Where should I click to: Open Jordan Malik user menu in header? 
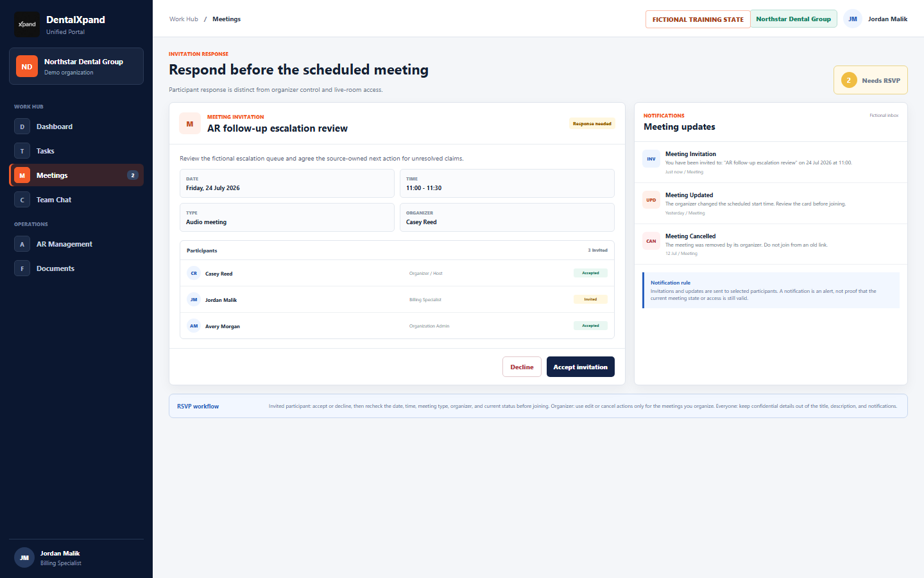(875, 19)
